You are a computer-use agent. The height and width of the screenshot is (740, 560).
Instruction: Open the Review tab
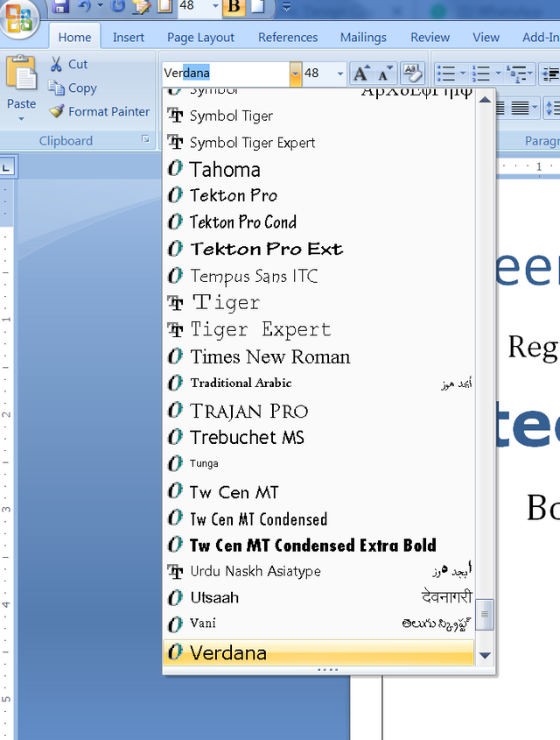tap(430, 38)
